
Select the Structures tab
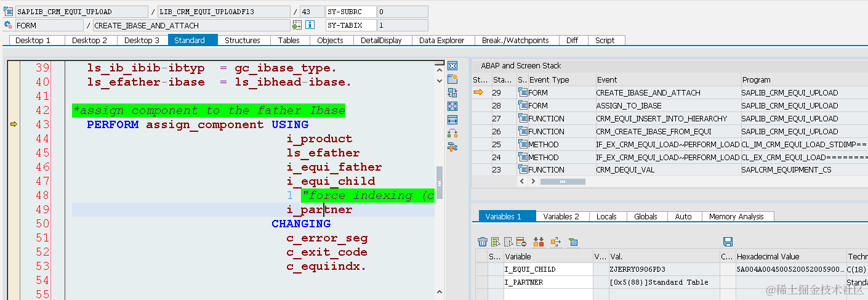(x=243, y=40)
